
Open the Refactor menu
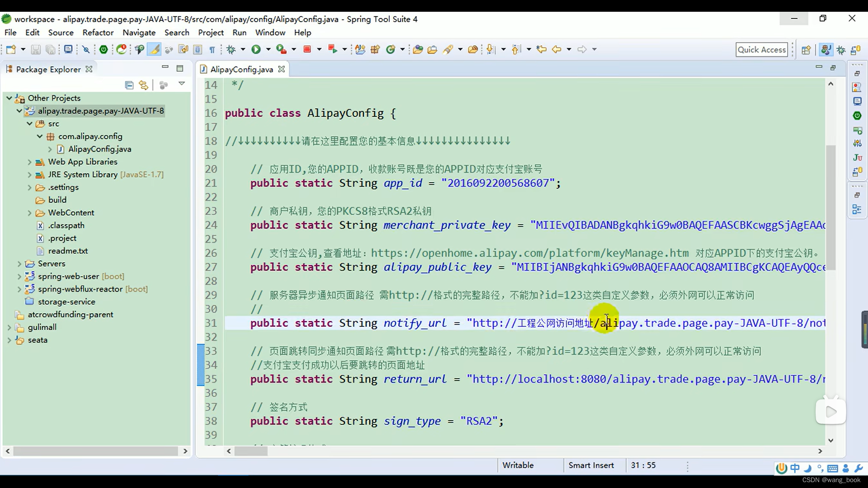click(x=98, y=33)
